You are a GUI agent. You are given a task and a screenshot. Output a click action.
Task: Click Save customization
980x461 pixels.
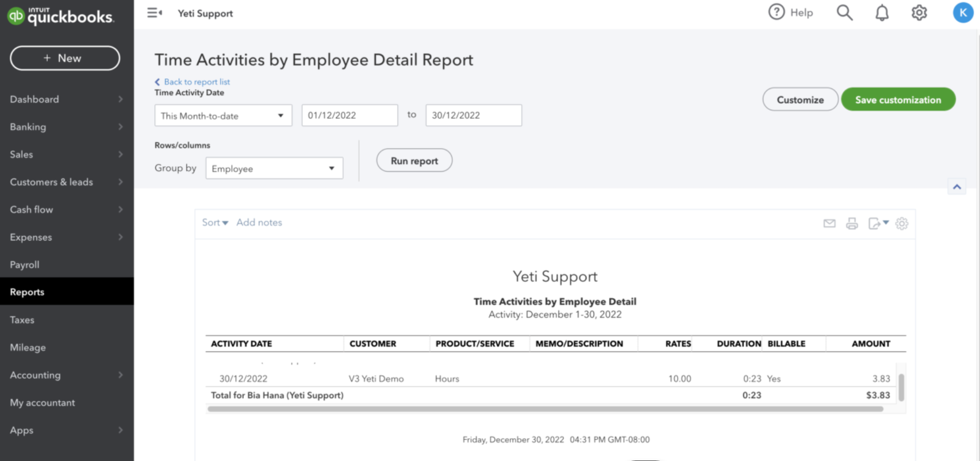(x=898, y=99)
